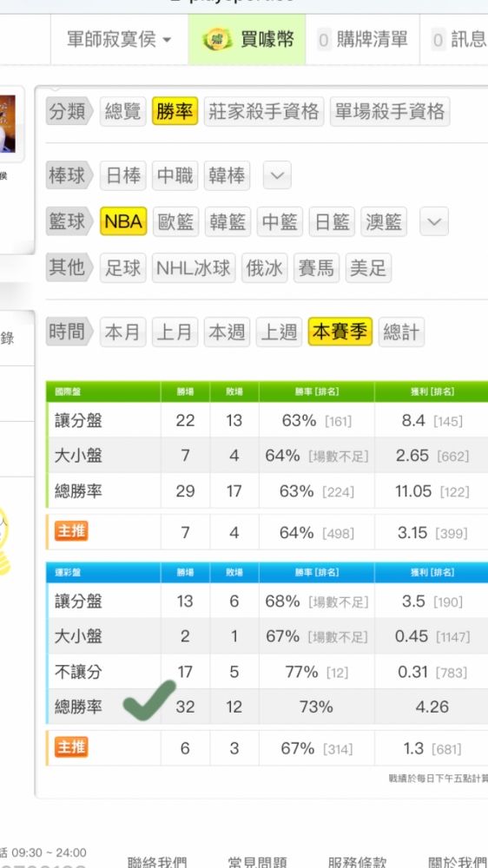
Task: Select 莊家殺手資格 category filter
Action: coord(264,111)
